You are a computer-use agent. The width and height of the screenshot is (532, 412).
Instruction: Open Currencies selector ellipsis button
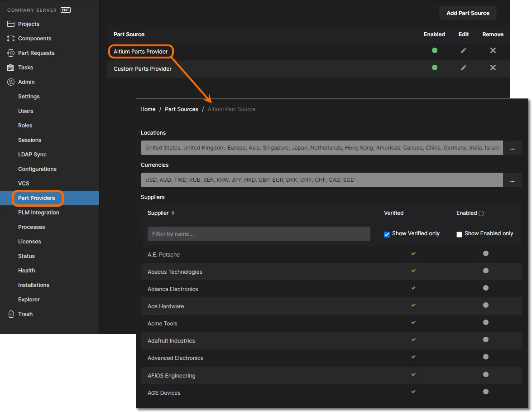[513, 180]
